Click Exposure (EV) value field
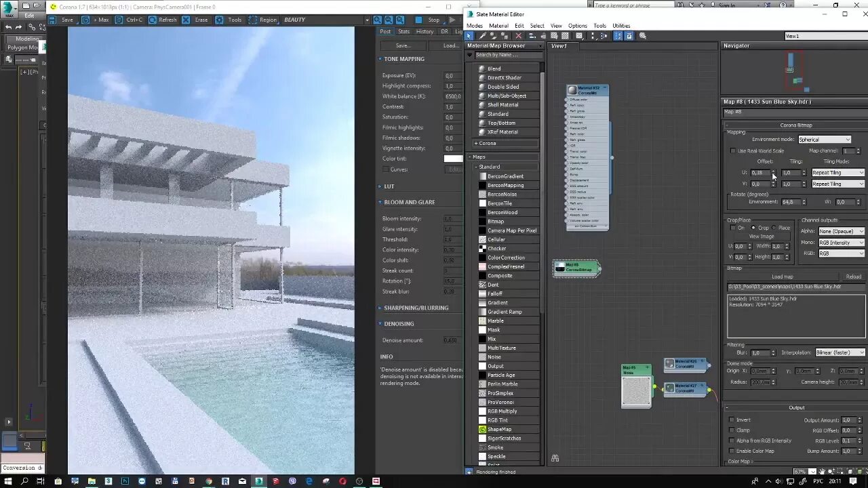Viewport: 868px width, 488px height. pyautogui.click(x=452, y=76)
